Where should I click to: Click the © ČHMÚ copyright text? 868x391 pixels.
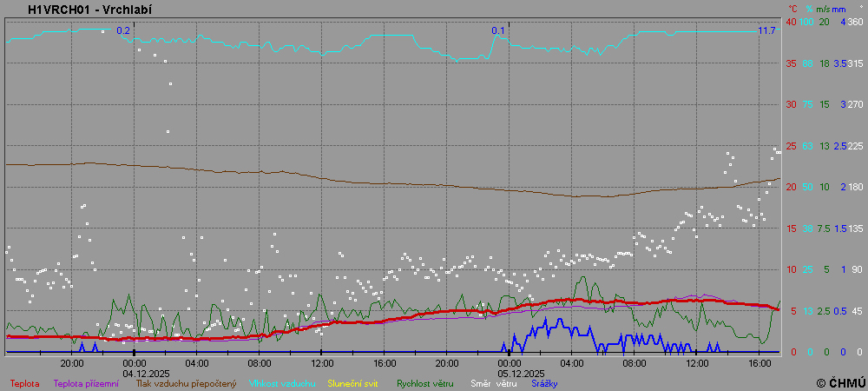tap(840, 382)
